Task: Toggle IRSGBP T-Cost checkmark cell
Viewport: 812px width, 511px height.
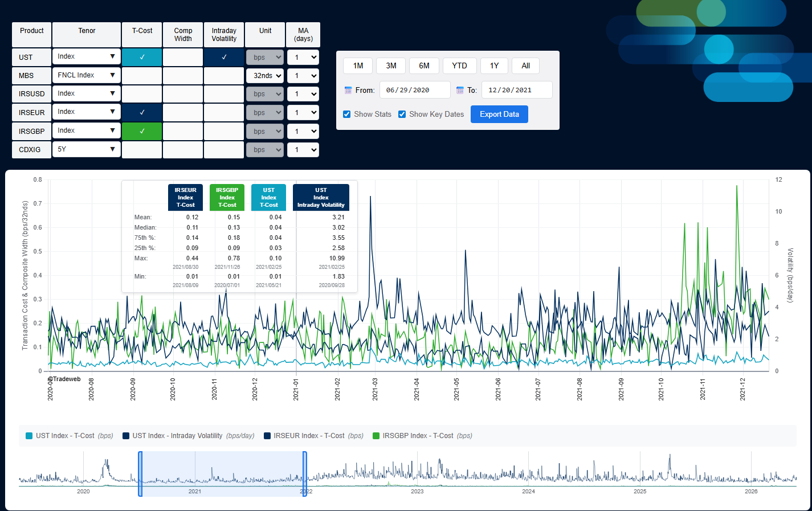Action: click(x=142, y=131)
